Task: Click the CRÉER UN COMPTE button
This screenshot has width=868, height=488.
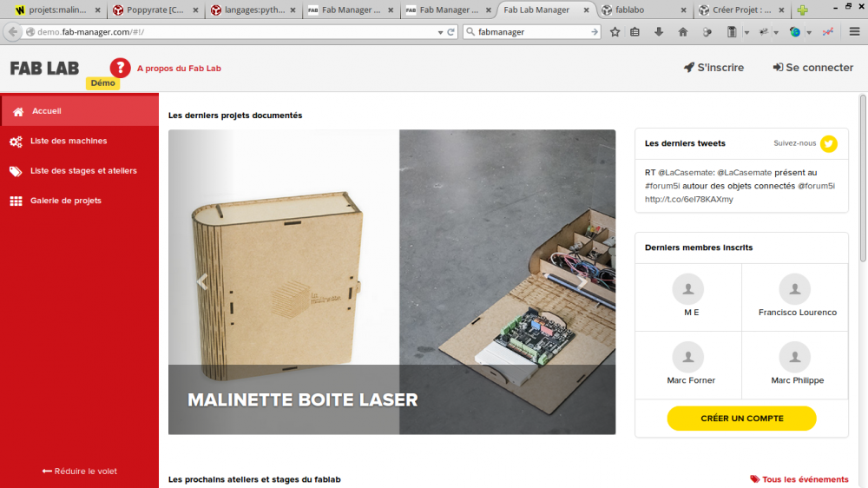Action: pyautogui.click(x=741, y=419)
